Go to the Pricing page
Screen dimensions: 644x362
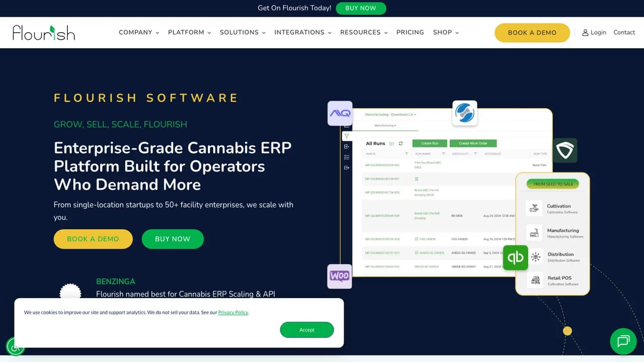pos(410,32)
